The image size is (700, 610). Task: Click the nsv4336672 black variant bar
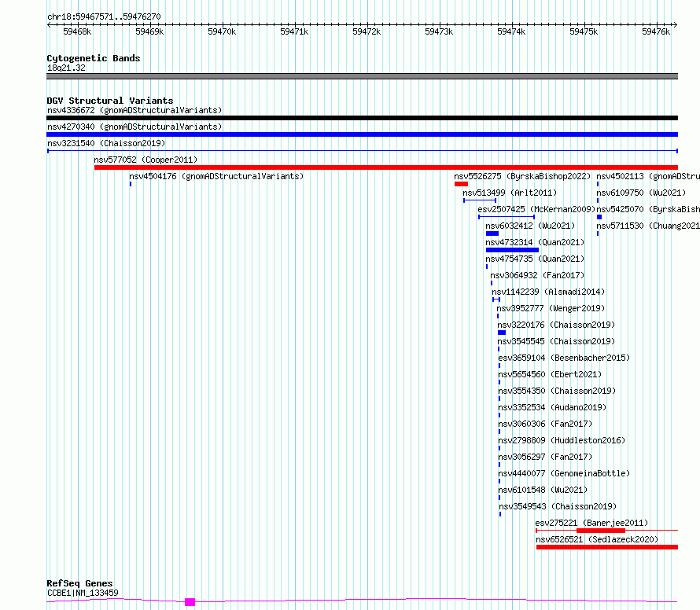(362, 118)
